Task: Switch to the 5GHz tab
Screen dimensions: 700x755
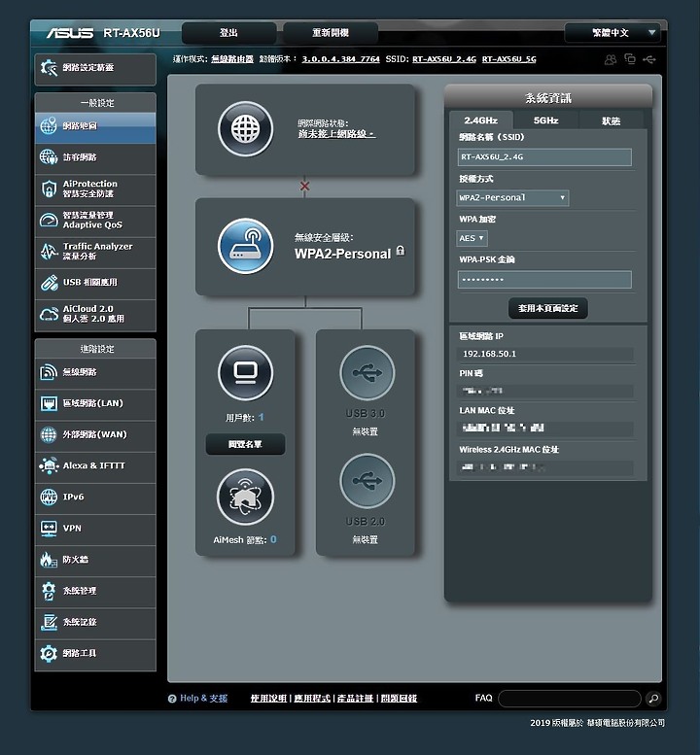Action: click(x=545, y=120)
